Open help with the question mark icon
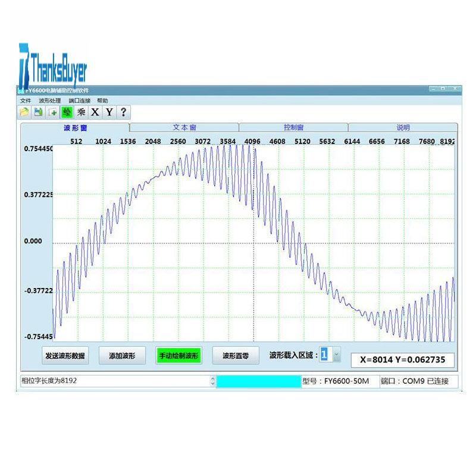Image resolution: width=476 pixels, height=476 pixels. click(x=123, y=112)
